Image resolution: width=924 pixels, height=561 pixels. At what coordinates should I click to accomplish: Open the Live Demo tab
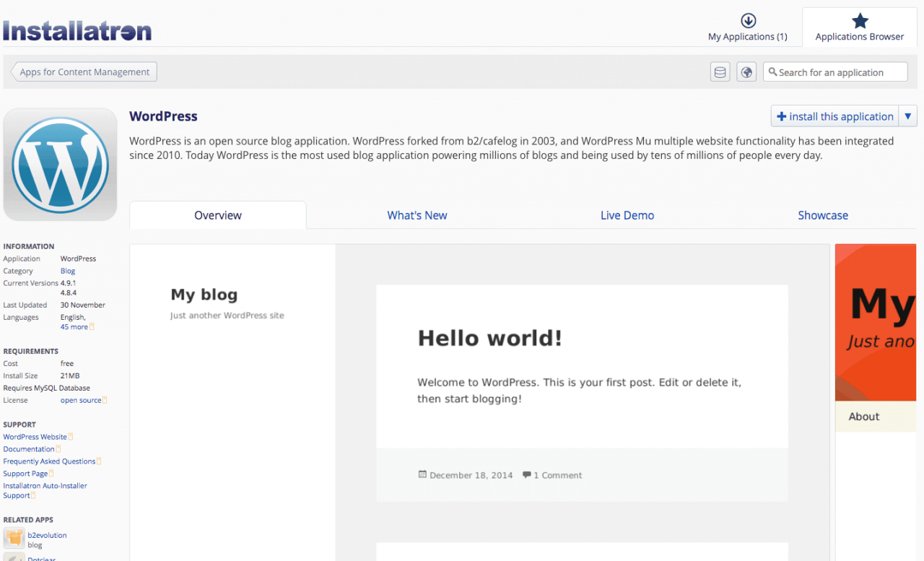[x=627, y=215]
